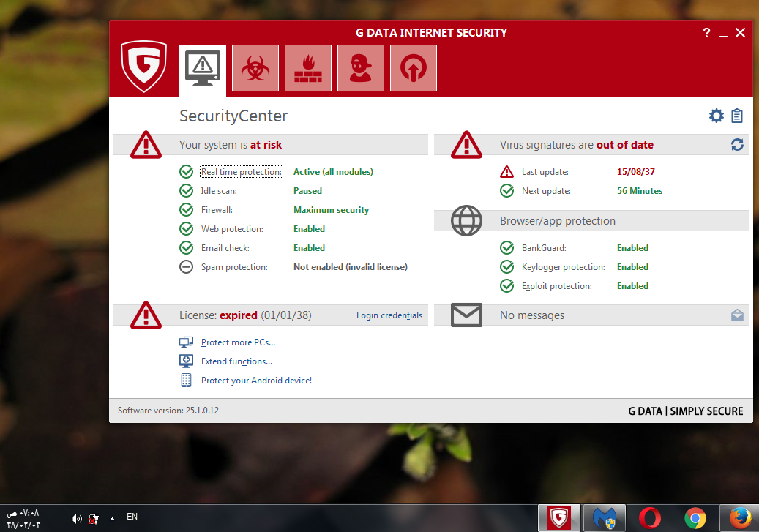Launch Firefox from the taskbar
759x532 pixels.
tap(740, 518)
